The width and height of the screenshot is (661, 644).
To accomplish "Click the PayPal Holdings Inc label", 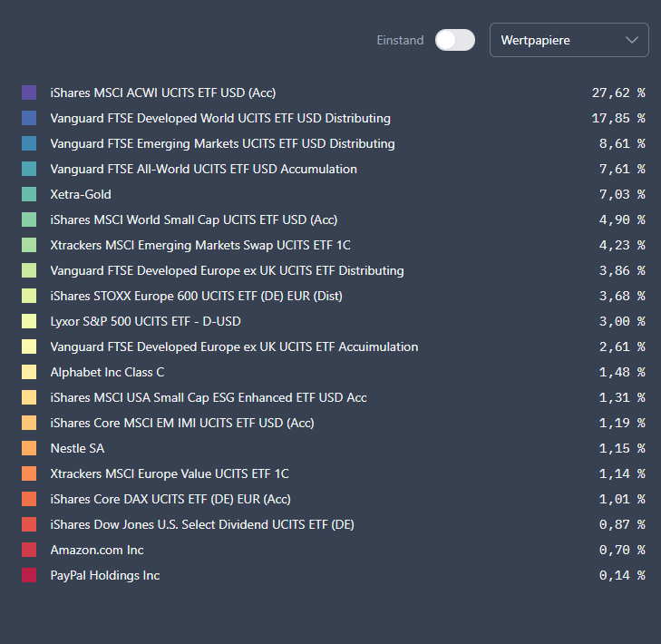I will tap(105, 575).
